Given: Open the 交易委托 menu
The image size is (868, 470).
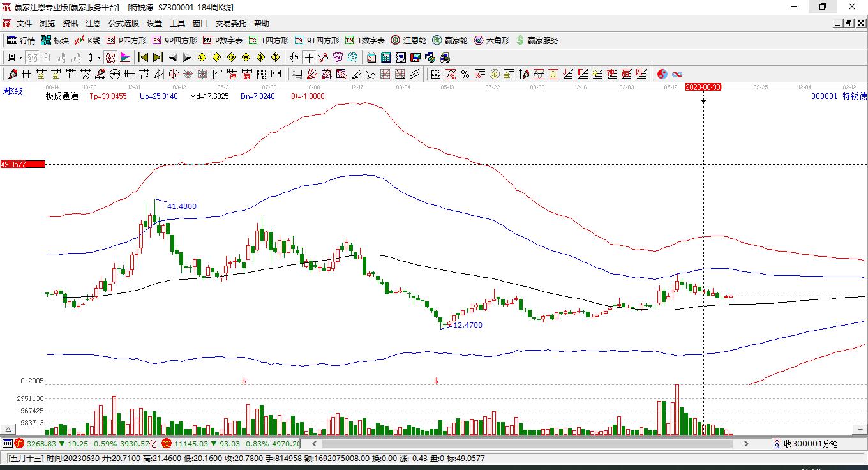Looking at the screenshot, I should click(x=230, y=24).
